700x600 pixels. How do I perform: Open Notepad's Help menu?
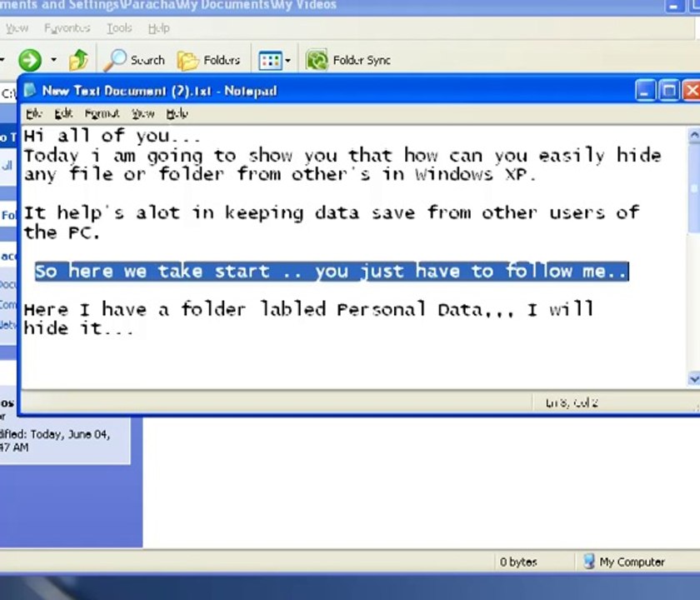point(177,114)
